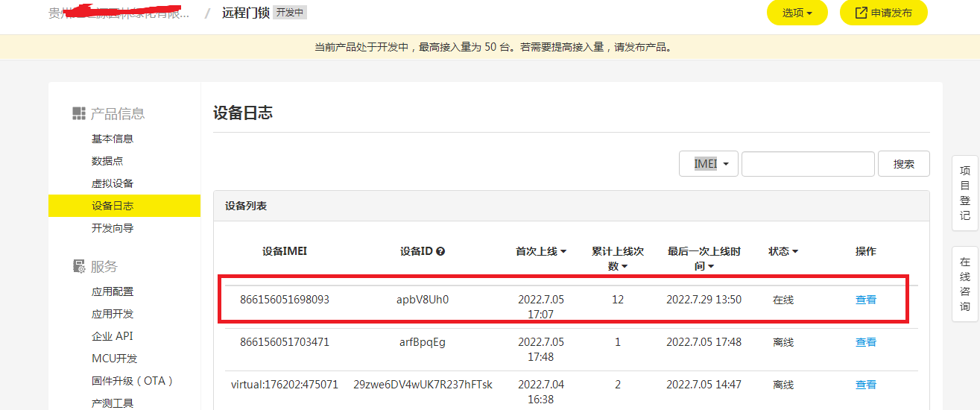The image size is (980, 410).
Task: Click last-online time 2022.7.29 13:50
Action: (x=704, y=300)
